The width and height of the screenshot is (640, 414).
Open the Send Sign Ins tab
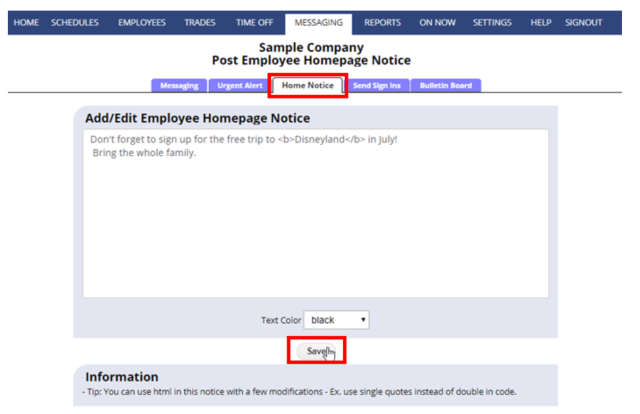377,86
